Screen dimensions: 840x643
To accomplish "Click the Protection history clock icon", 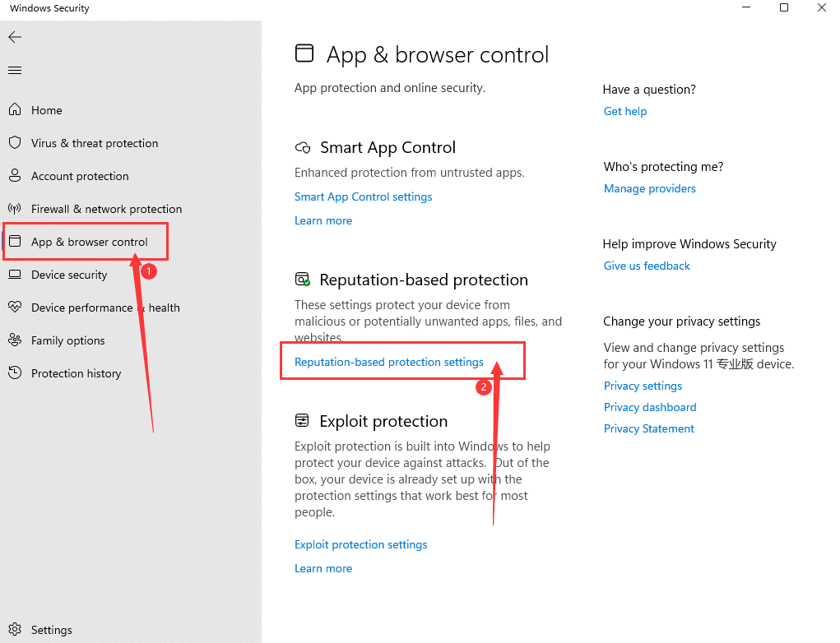I will pyautogui.click(x=15, y=372).
